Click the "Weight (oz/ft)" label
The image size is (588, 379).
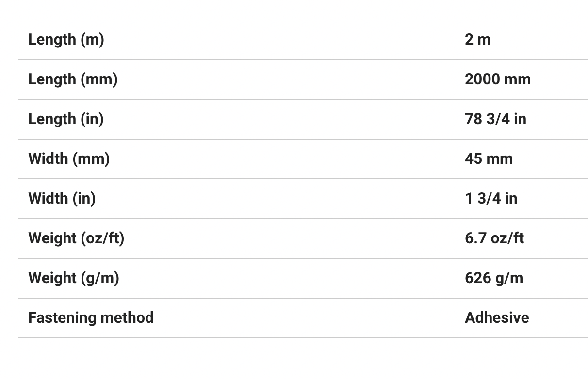click(x=76, y=238)
